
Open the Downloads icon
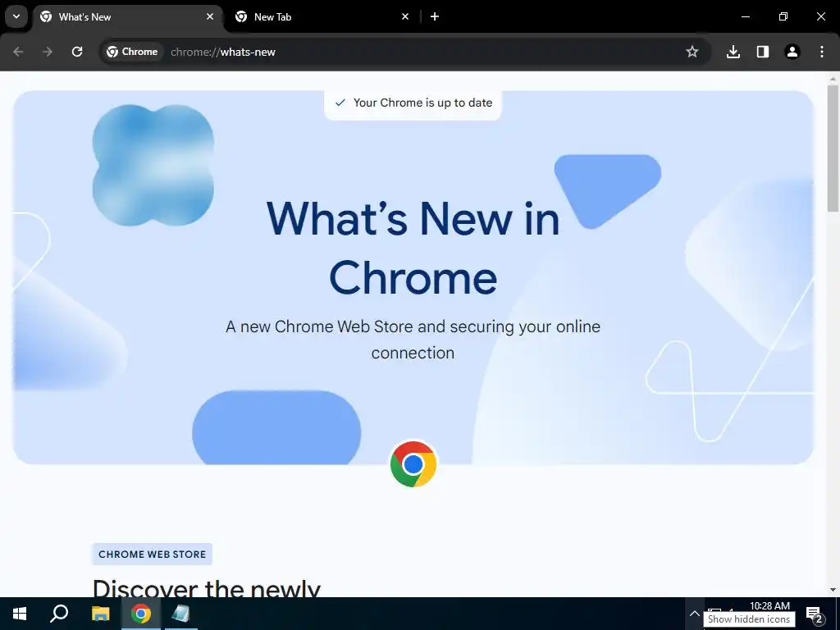coord(733,52)
